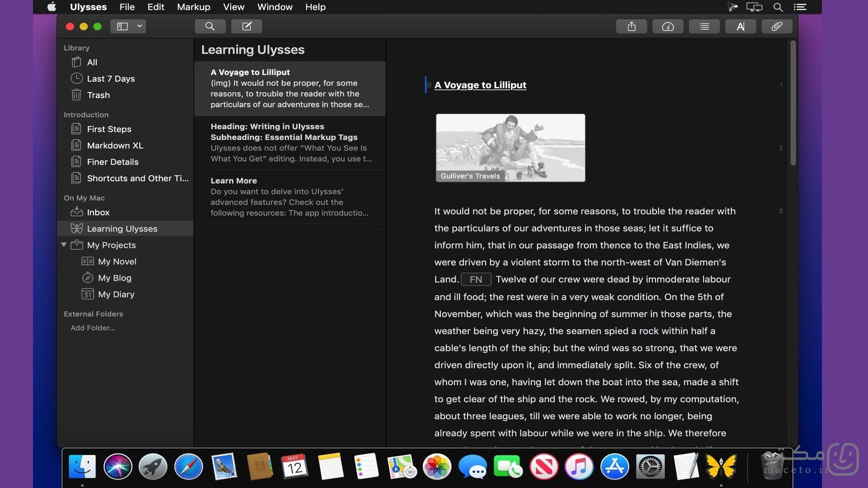Open the Inbox group
This screenshot has width=868, height=488.
[125, 212]
